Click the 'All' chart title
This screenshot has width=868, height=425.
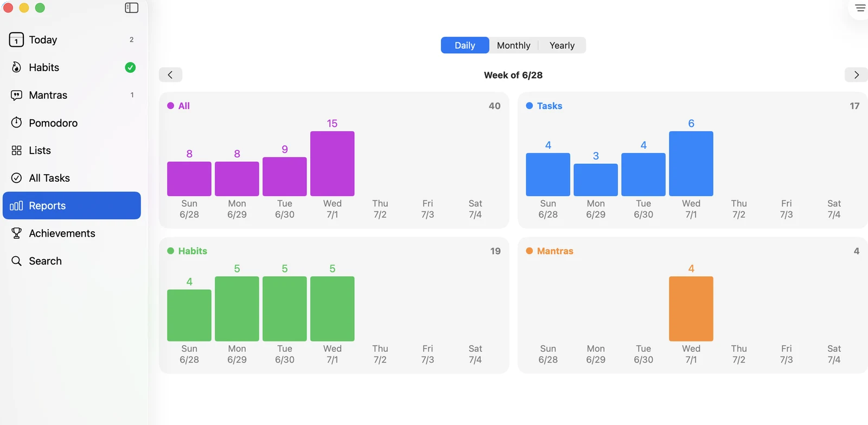[x=184, y=106]
